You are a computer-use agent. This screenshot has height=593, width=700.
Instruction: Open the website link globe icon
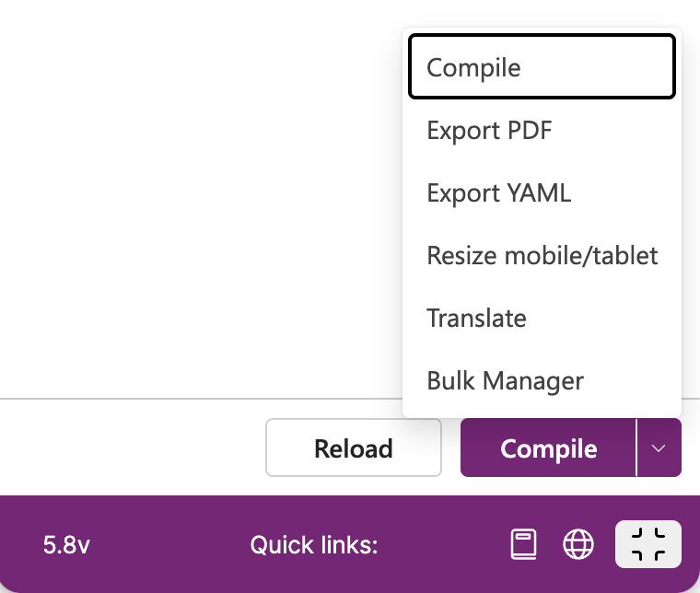(578, 544)
